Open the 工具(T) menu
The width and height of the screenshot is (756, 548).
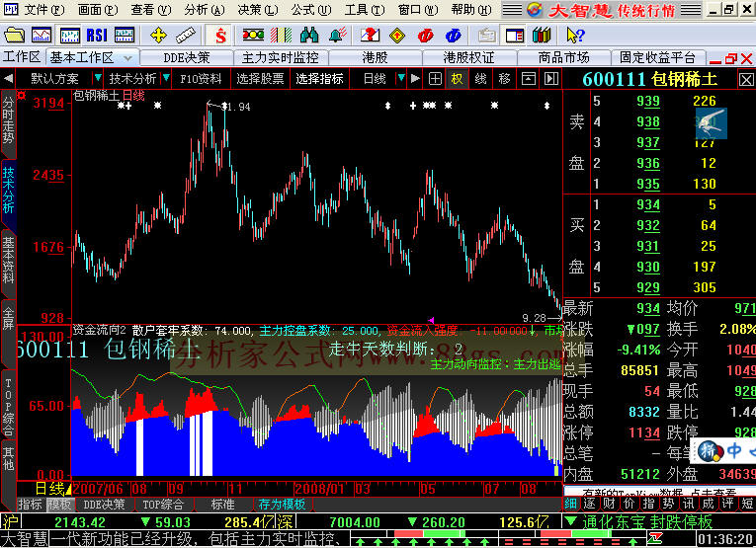365,10
